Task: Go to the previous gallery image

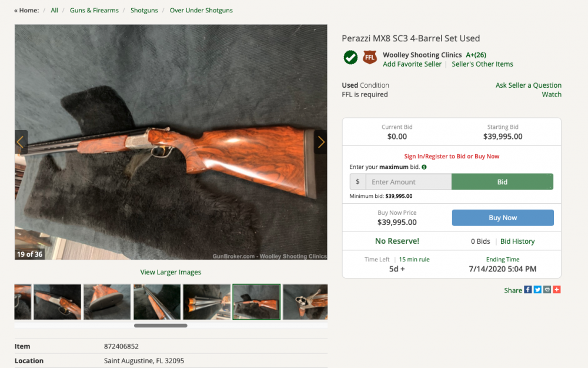Action: [21, 142]
